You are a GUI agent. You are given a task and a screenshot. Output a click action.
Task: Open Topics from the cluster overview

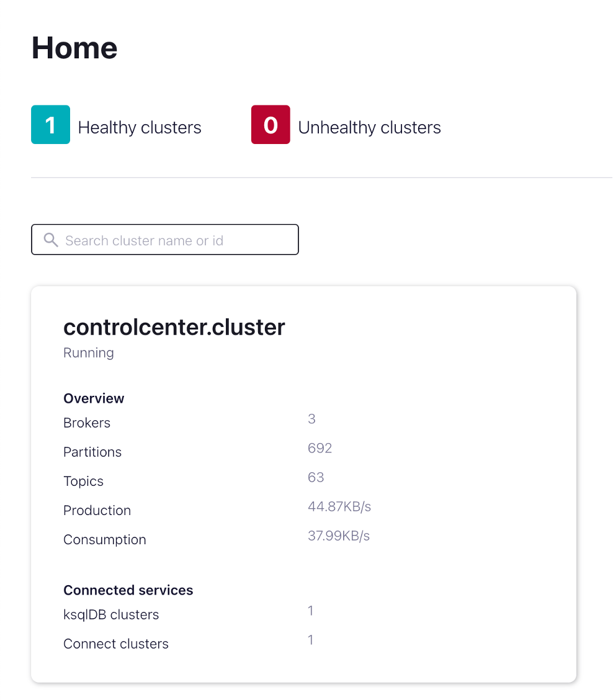pos(83,481)
